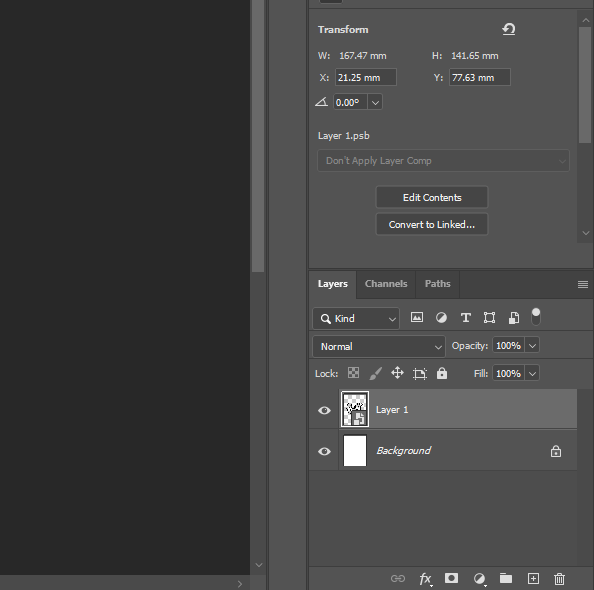Image resolution: width=594 pixels, height=590 pixels.
Task: Prevent auto-nesting into artboards lock icon
Action: click(x=420, y=374)
